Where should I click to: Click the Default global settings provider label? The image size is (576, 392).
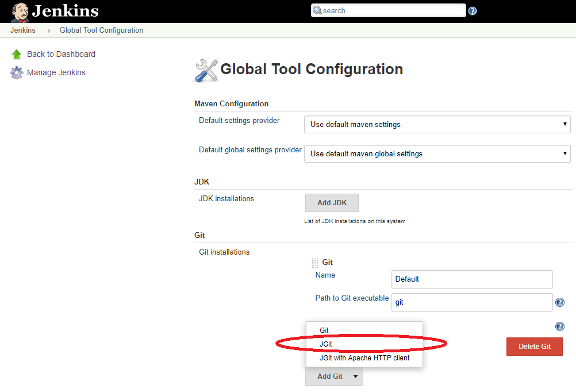tap(250, 150)
